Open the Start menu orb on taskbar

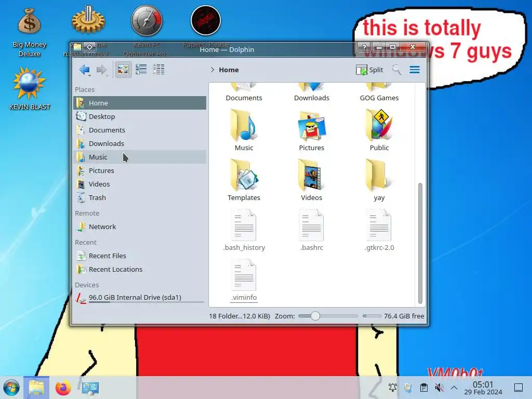[x=11, y=388]
